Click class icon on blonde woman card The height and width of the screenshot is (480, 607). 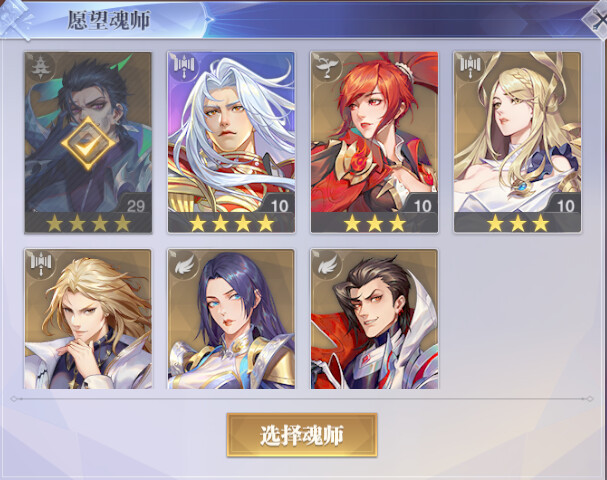[x=470, y=67]
